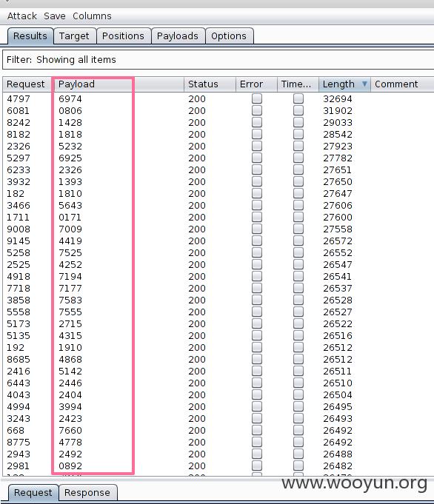
Task: Tick Error checkbox for request 8182
Action: pos(257,134)
